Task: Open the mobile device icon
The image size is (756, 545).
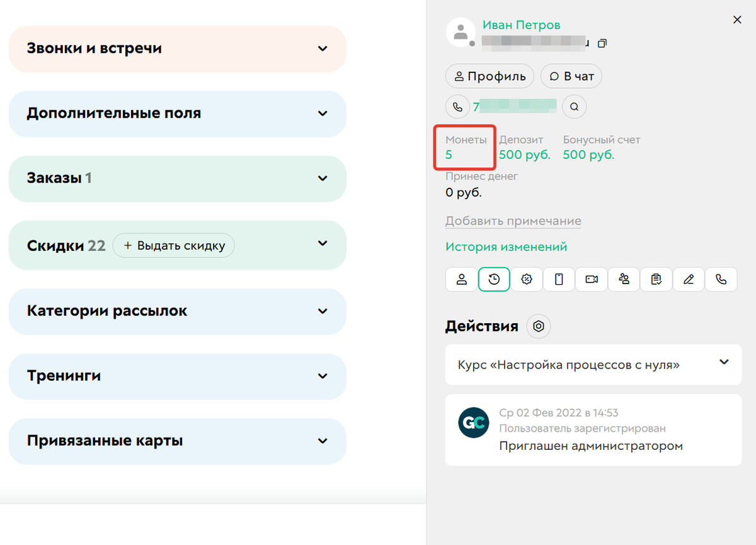Action: (559, 279)
